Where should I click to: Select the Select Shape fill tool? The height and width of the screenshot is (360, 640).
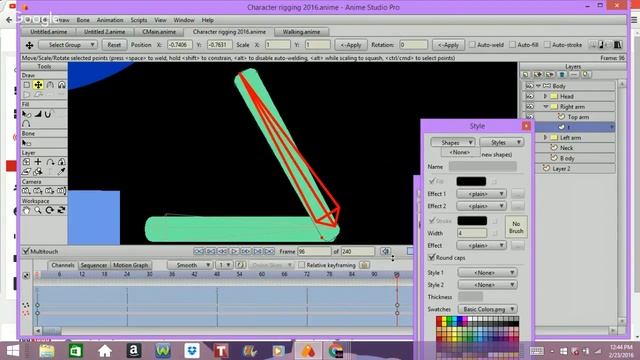[27, 114]
